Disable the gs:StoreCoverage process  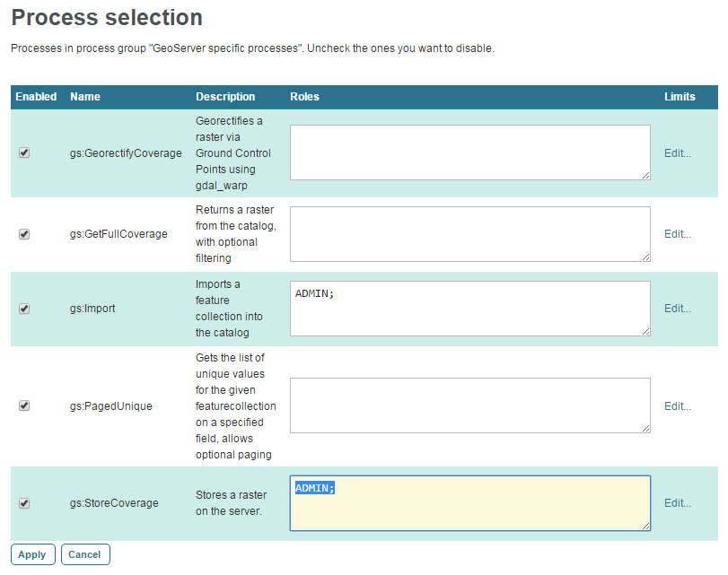[x=24, y=503]
